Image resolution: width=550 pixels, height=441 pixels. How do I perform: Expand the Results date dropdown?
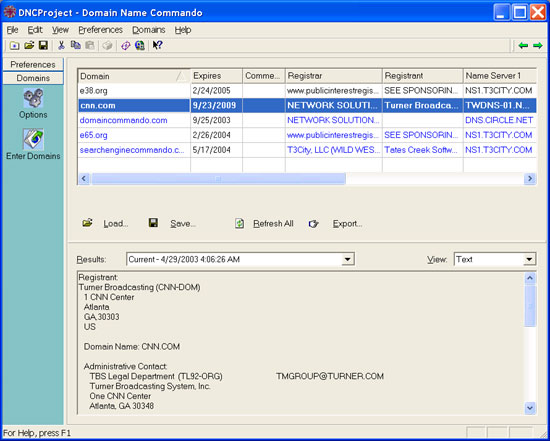[347, 260]
